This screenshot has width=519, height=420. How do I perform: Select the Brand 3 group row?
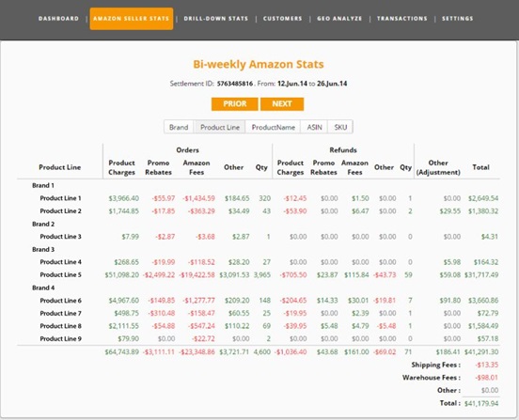coord(43,249)
